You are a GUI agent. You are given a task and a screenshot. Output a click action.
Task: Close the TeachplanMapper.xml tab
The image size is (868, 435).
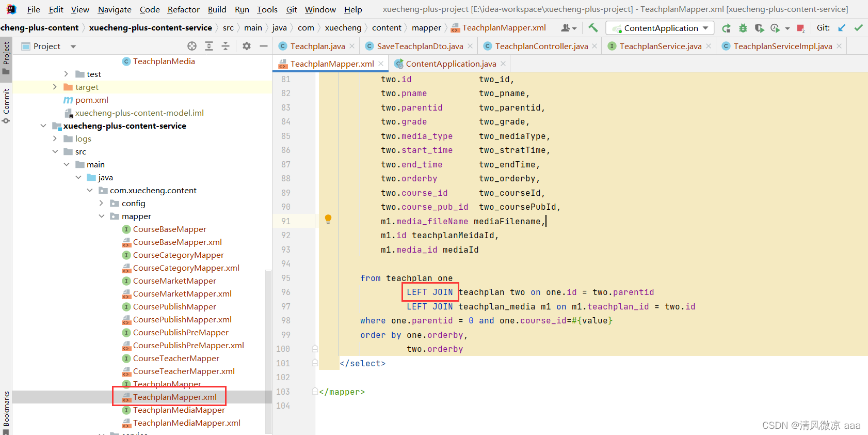click(x=381, y=64)
